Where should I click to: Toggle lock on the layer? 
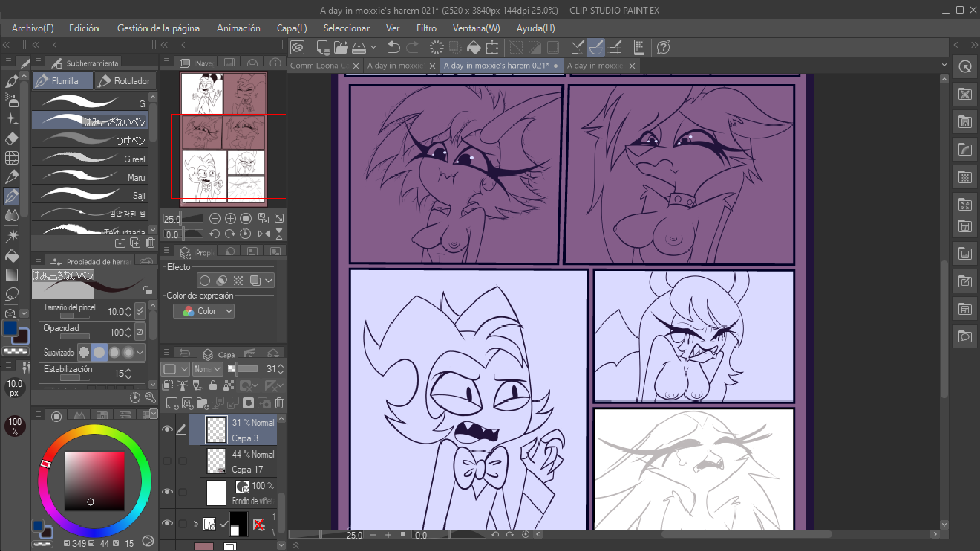pos(213,385)
